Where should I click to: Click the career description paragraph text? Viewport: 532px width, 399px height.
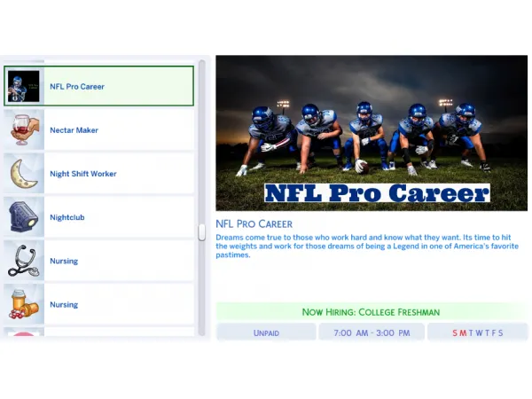click(367, 246)
